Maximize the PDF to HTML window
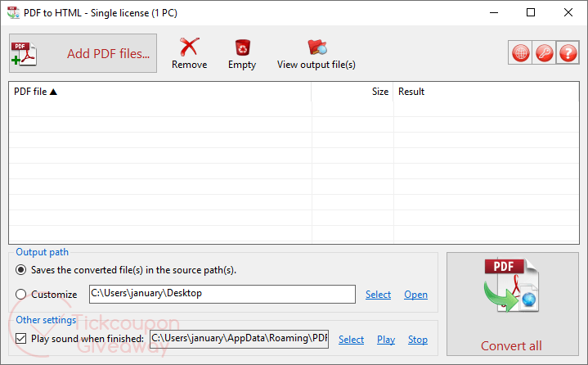Screen dimensions: 588x365 click(x=531, y=13)
